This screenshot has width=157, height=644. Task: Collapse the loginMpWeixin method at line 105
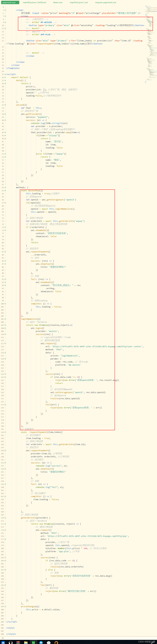5,319
